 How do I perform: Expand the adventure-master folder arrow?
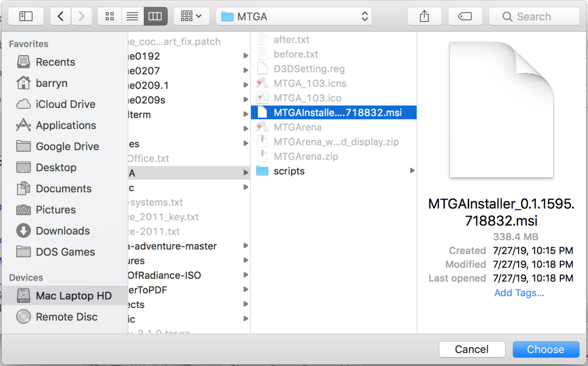click(246, 246)
